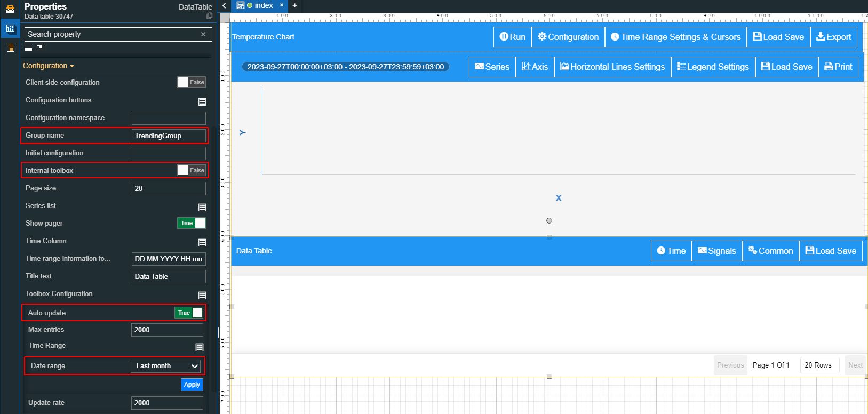Open the toolbox icon in left sidebar

click(10, 9)
